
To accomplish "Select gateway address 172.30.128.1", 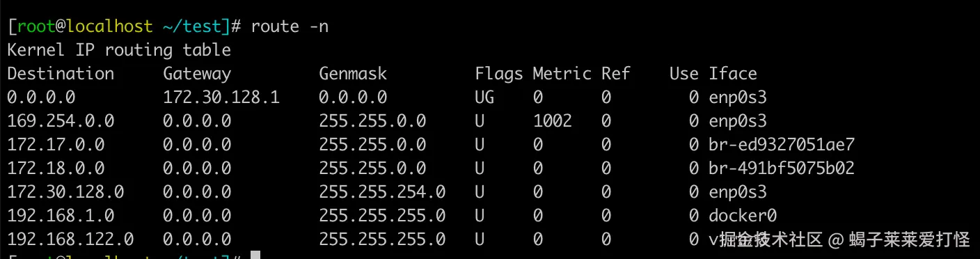I will (x=221, y=97).
